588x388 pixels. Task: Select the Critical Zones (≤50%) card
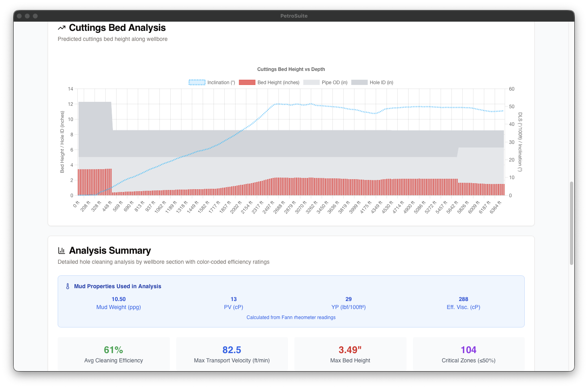[468, 354]
